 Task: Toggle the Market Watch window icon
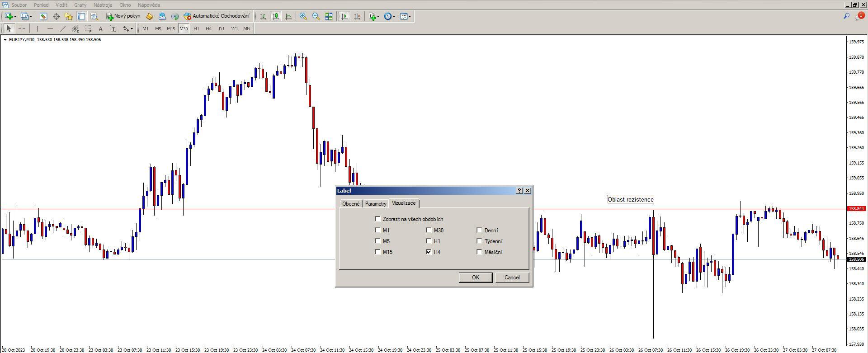(x=43, y=16)
